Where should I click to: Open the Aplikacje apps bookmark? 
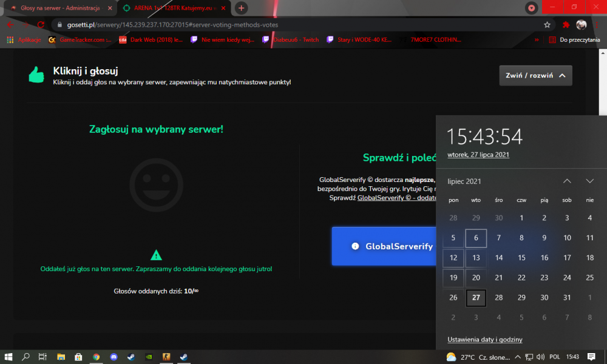24,39
